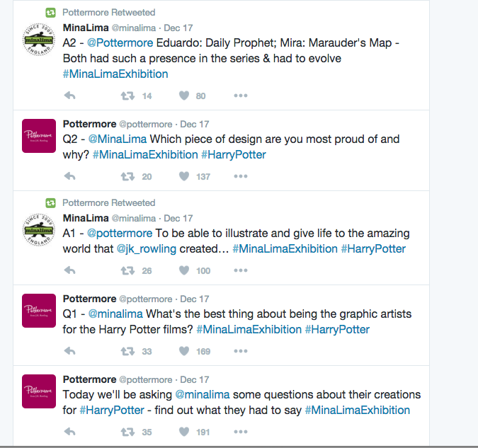Open more options on the A2 tweet
The height and width of the screenshot is (448, 478).
(x=241, y=96)
